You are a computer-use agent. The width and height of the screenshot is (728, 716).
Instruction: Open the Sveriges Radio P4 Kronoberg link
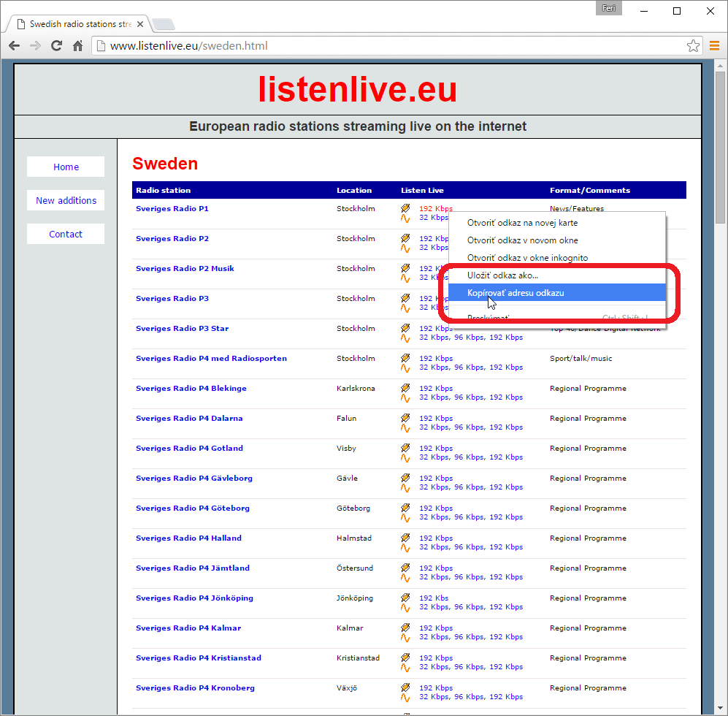point(195,688)
